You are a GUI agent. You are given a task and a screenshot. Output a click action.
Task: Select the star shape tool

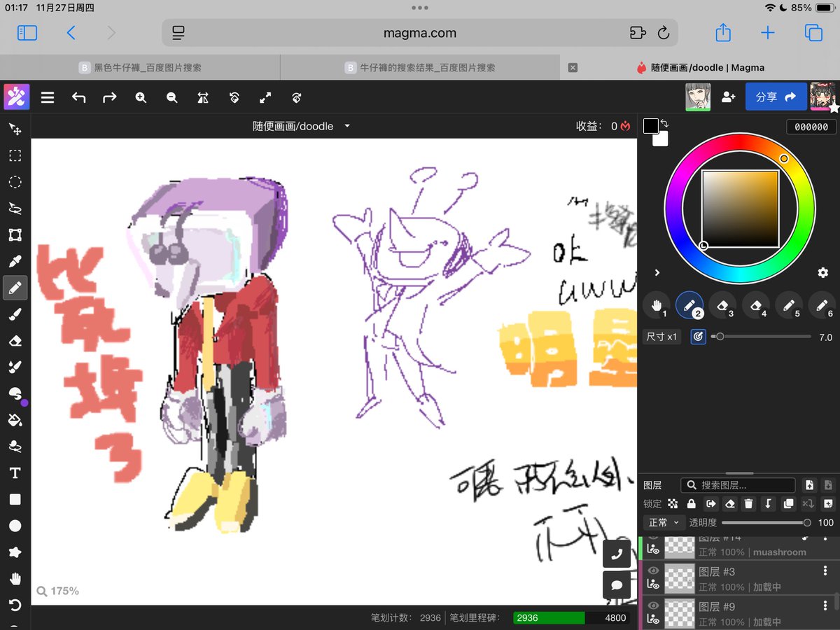15,552
